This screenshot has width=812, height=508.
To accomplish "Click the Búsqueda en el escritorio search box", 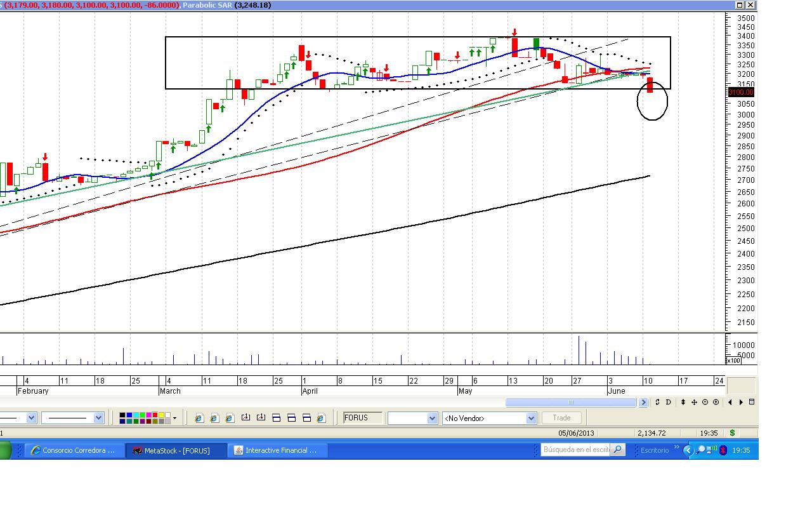I will pos(576,450).
